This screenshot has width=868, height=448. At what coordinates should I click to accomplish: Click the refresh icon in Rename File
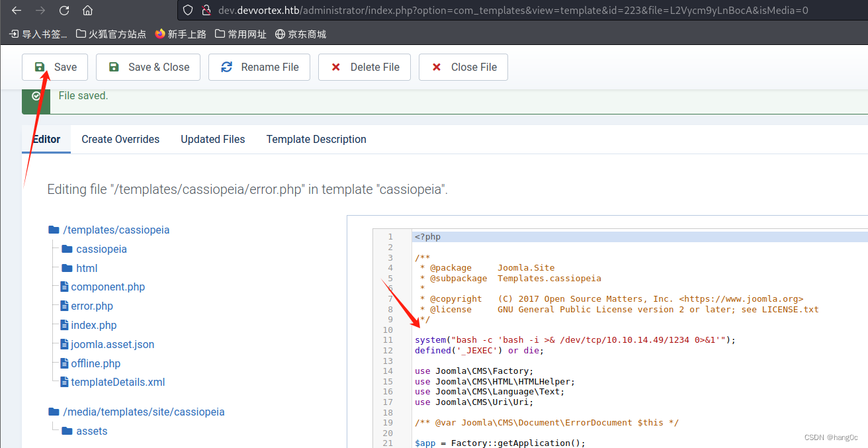(227, 67)
